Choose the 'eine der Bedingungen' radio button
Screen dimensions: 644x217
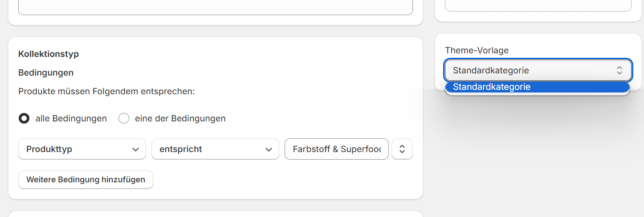click(x=124, y=119)
